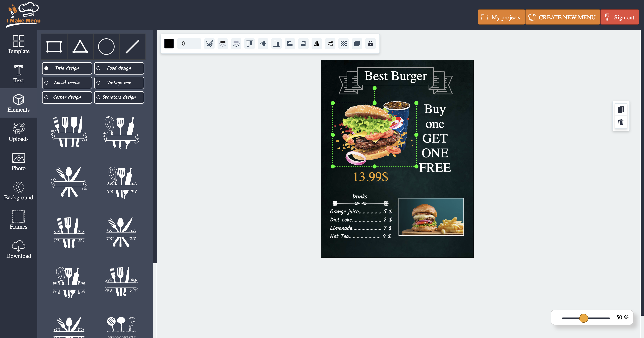The height and width of the screenshot is (338, 644).
Task: Click the elements panel scrollbar
Action: point(155,146)
